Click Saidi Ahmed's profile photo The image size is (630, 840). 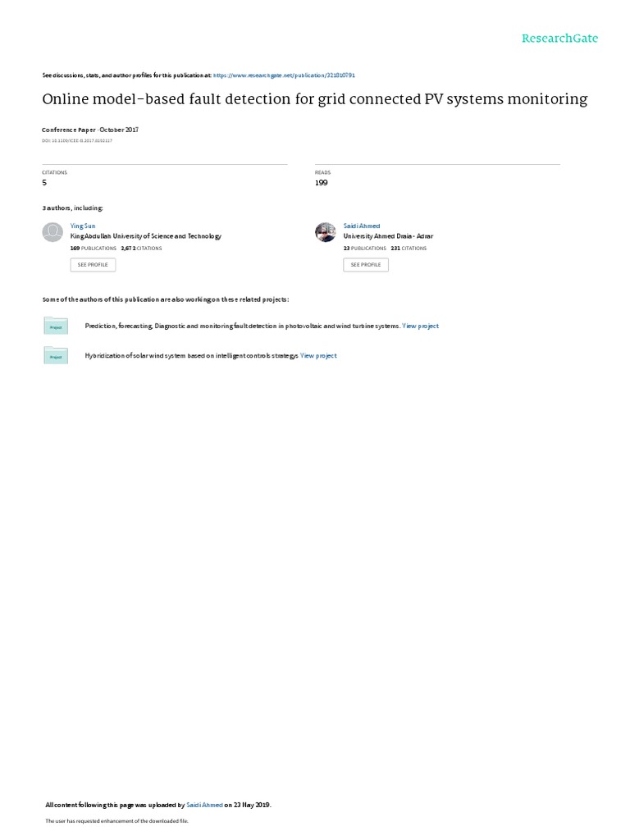point(325,232)
